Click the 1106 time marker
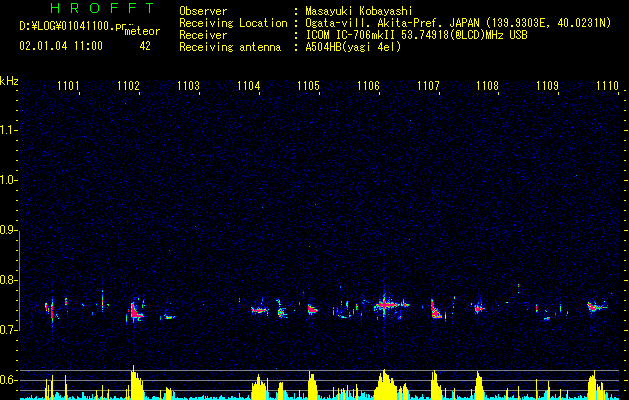 coord(368,86)
